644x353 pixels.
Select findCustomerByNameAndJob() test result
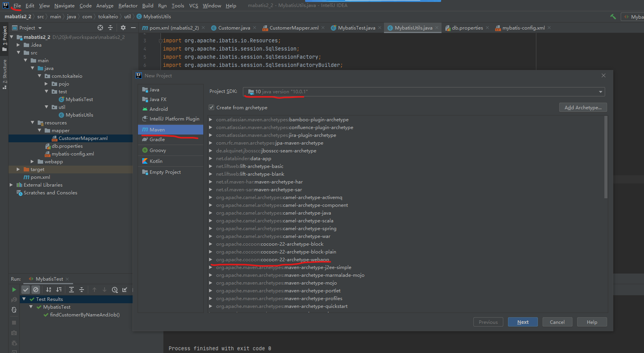click(85, 315)
